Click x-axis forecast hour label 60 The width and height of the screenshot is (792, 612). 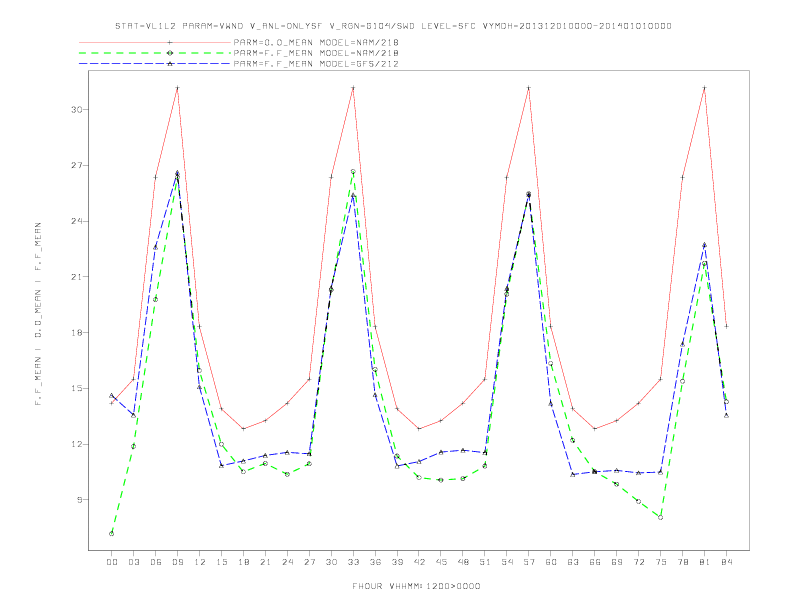point(551,562)
